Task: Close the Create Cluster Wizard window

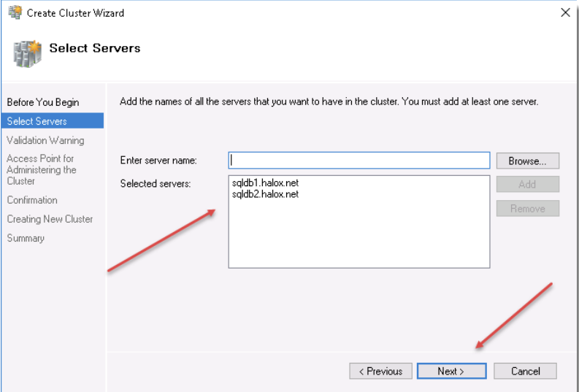Action: pos(565,12)
